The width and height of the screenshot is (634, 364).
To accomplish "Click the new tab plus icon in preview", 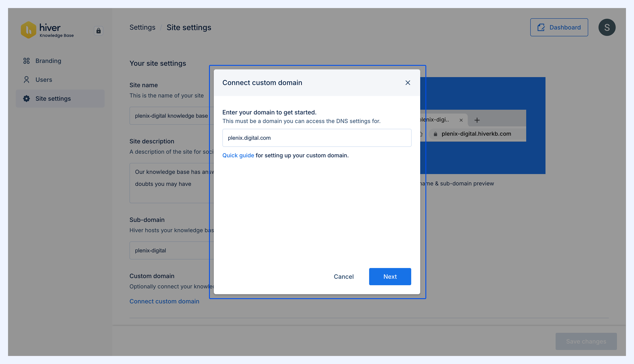I will [x=477, y=120].
